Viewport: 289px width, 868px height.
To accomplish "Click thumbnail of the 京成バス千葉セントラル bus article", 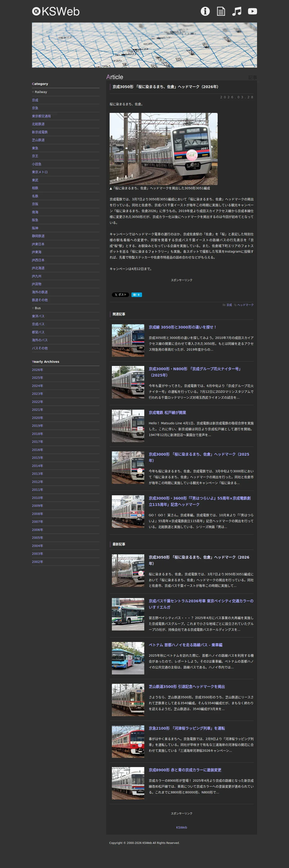I will coord(128,614).
